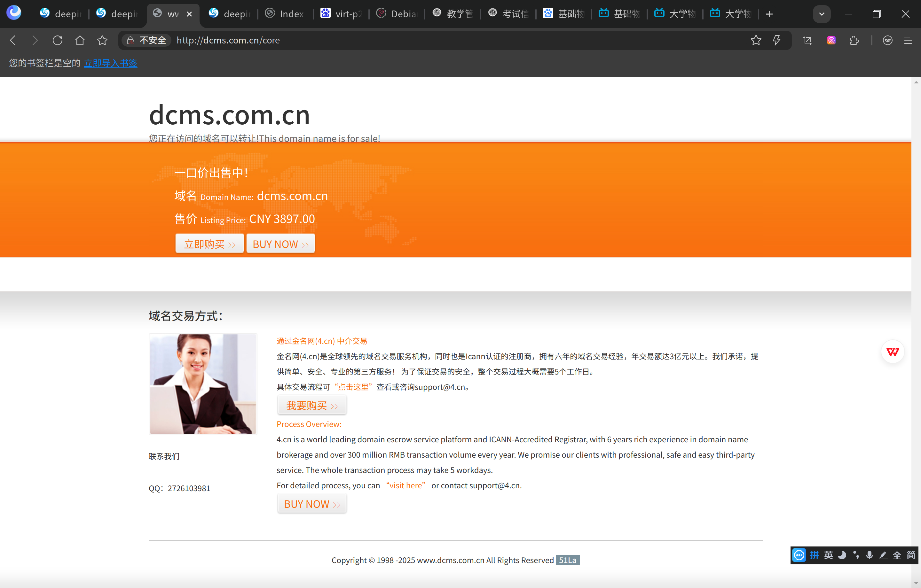
Task: Open the pink extension icon in toolbar
Action: pyautogui.click(x=831, y=40)
